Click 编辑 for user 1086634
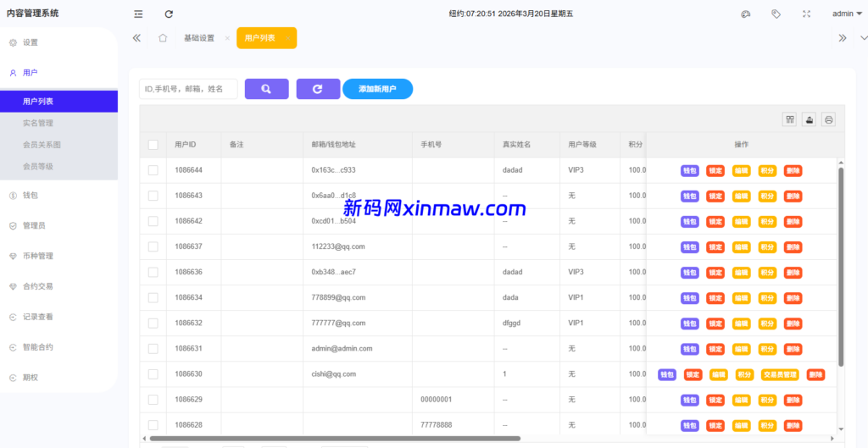The image size is (868, 448). [x=741, y=298]
